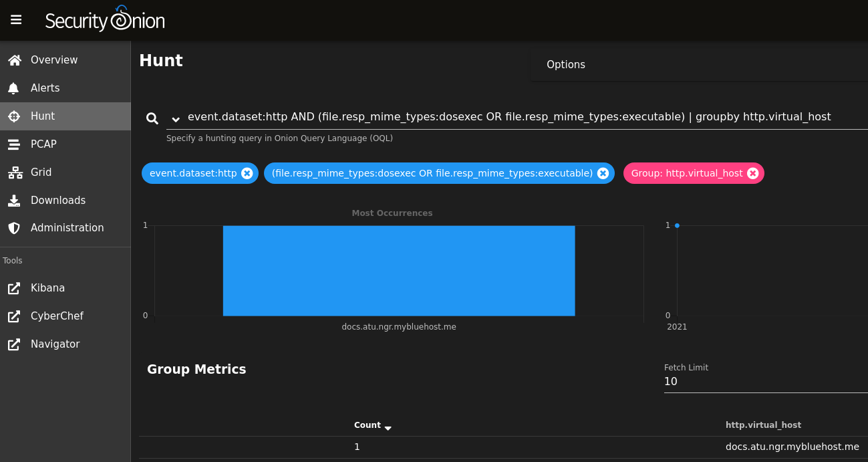Remove the Group: http.virtual_host chip
Image resolution: width=868 pixels, height=462 pixels.
(753, 173)
